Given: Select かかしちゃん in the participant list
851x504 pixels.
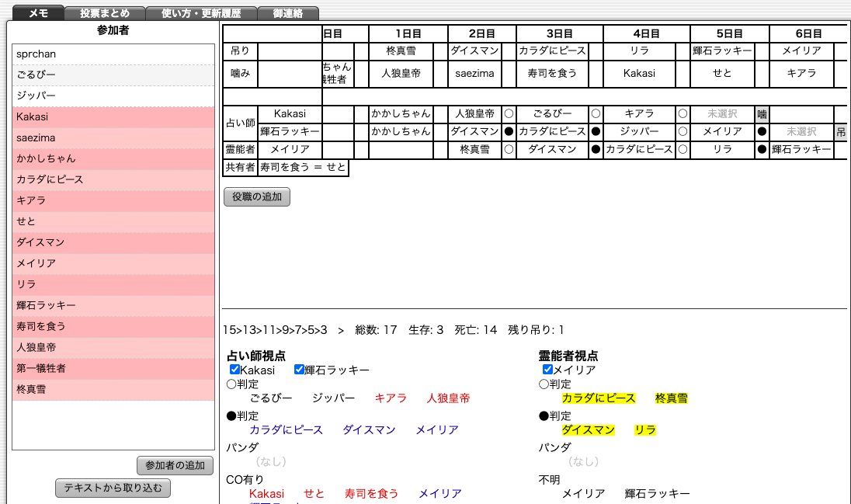Looking at the screenshot, I should click(x=113, y=158).
